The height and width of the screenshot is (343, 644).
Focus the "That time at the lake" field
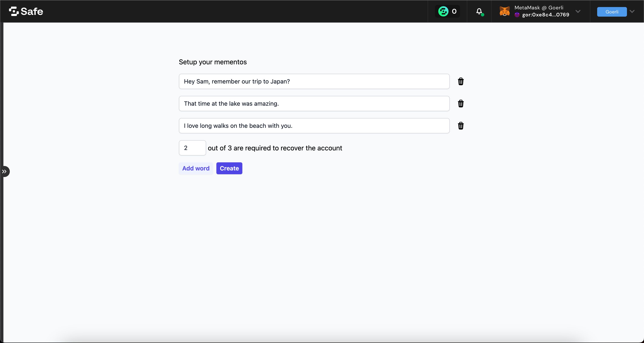(x=314, y=104)
